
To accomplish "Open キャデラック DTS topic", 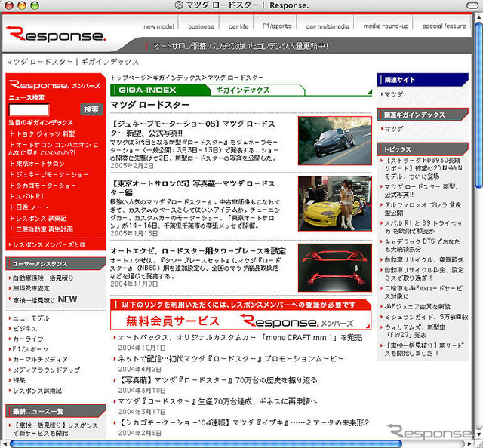I will 422,245.
